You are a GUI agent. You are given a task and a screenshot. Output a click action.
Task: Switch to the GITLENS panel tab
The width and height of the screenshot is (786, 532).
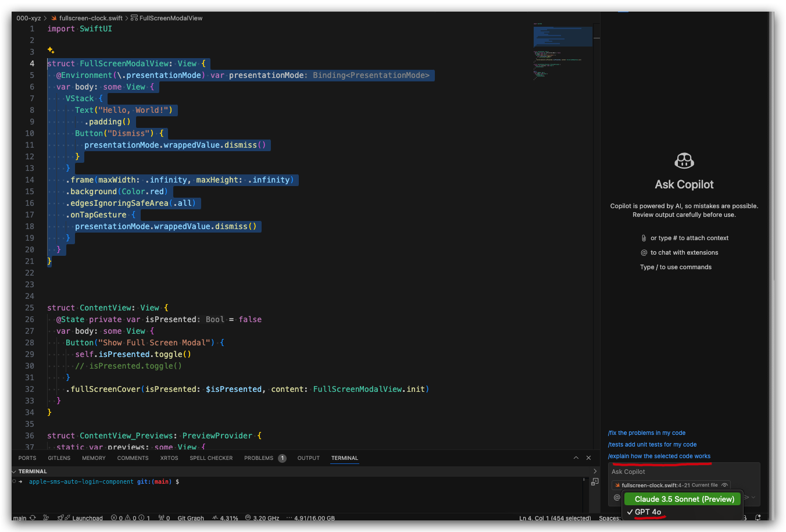click(59, 458)
